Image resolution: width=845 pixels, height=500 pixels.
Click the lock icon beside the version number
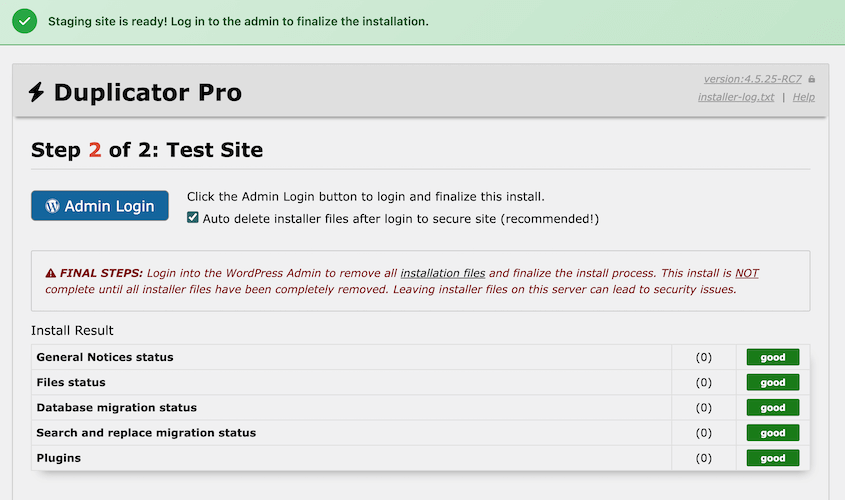coord(811,79)
